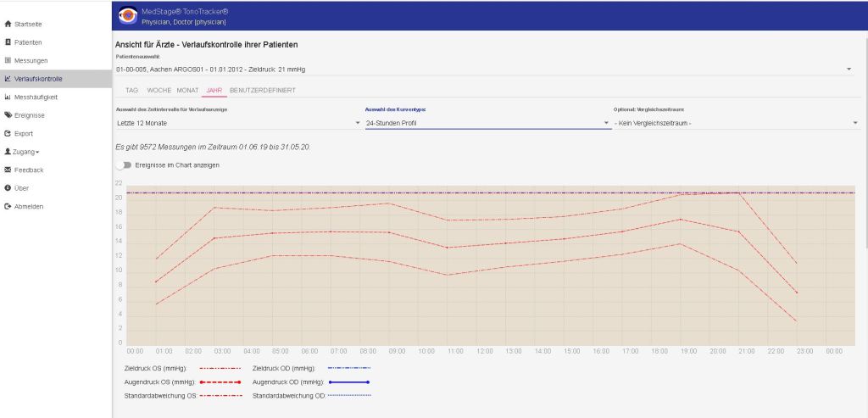Click the Messungen list icon
The width and height of the screenshot is (868, 418).
tap(8, 60)
